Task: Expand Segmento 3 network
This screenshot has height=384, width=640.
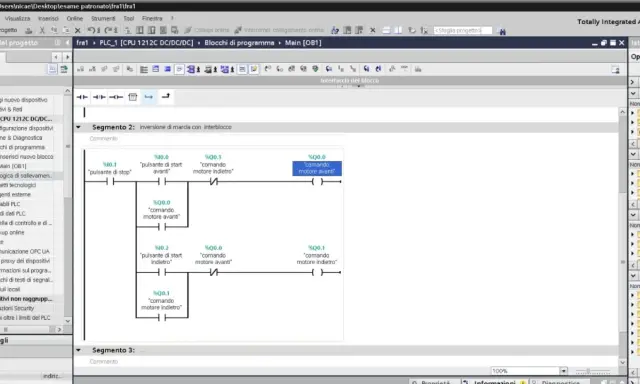Action: (78, 350)
